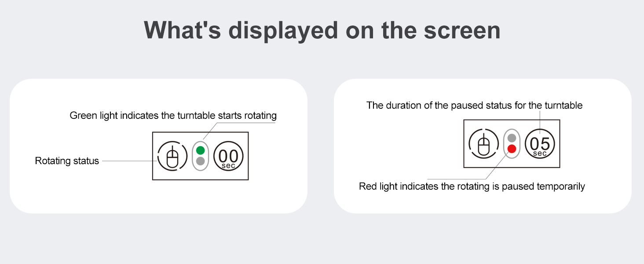Click the red indicator light
644x264 pixels.
click(512, 149)
